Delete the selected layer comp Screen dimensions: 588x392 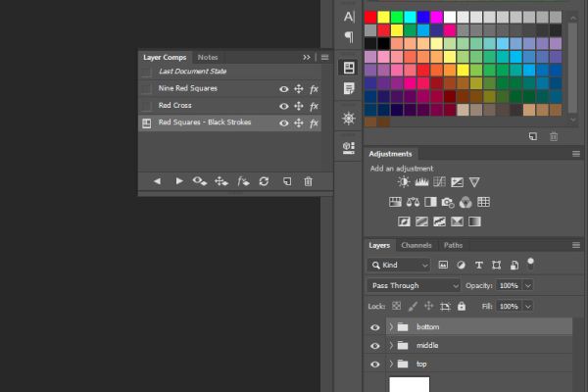pos(309,181)
